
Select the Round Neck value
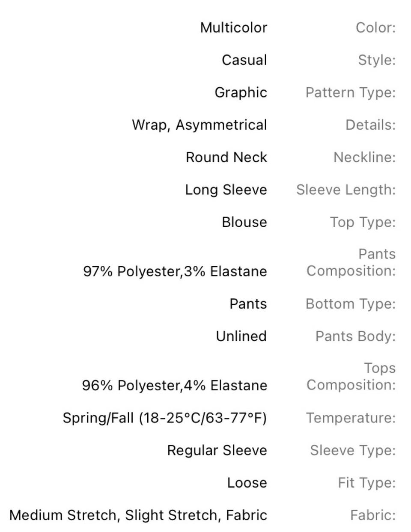[226, 158]
